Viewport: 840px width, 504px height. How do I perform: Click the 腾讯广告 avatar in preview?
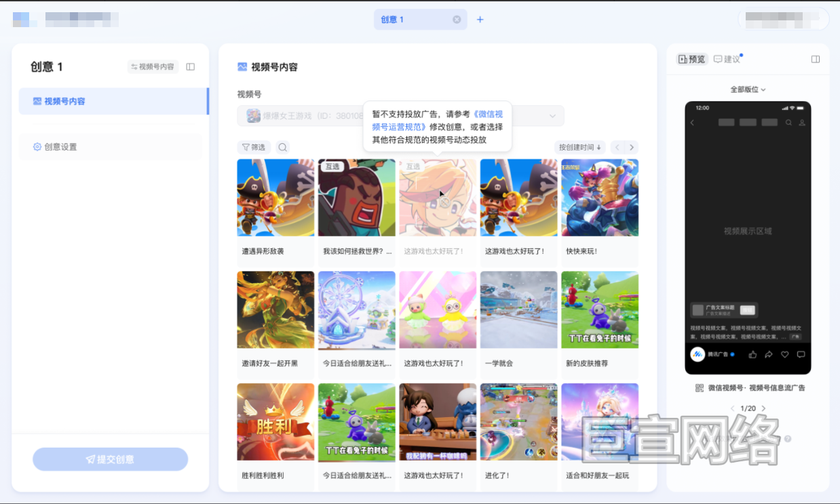[698, 354]
